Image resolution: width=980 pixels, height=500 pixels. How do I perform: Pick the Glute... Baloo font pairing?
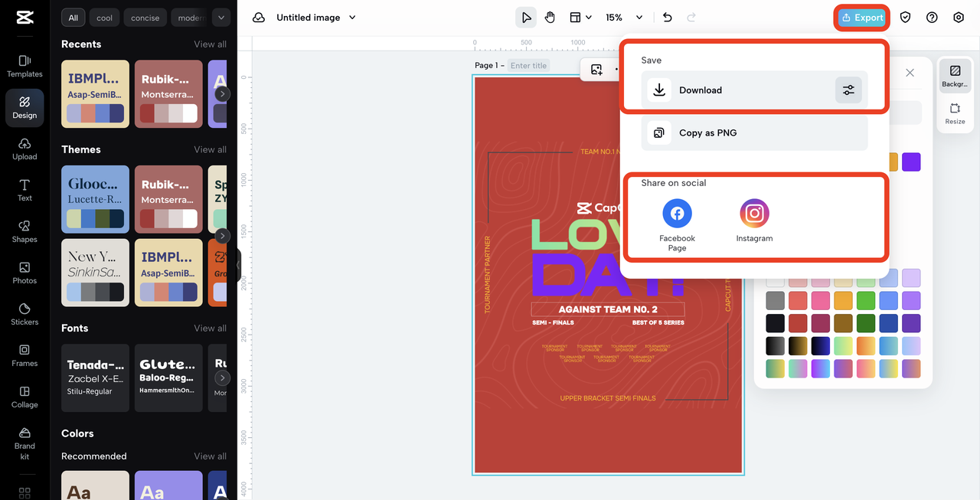coord(168,377)
